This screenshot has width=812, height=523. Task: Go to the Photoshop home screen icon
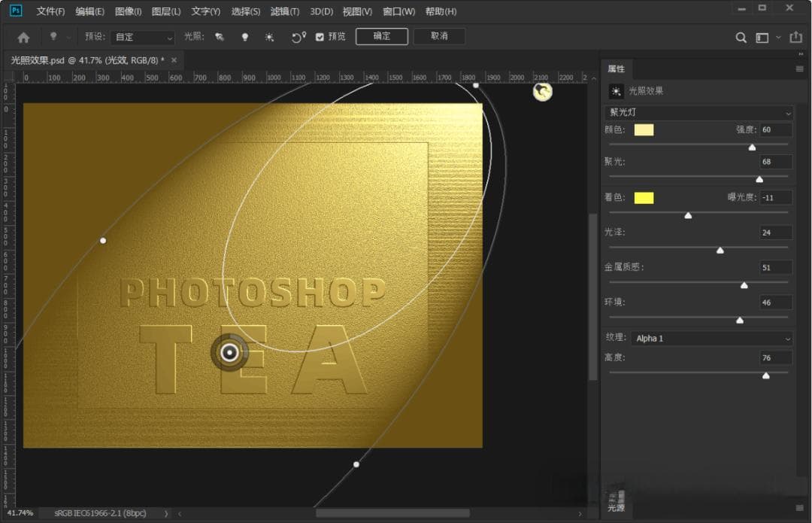point(23,38)
